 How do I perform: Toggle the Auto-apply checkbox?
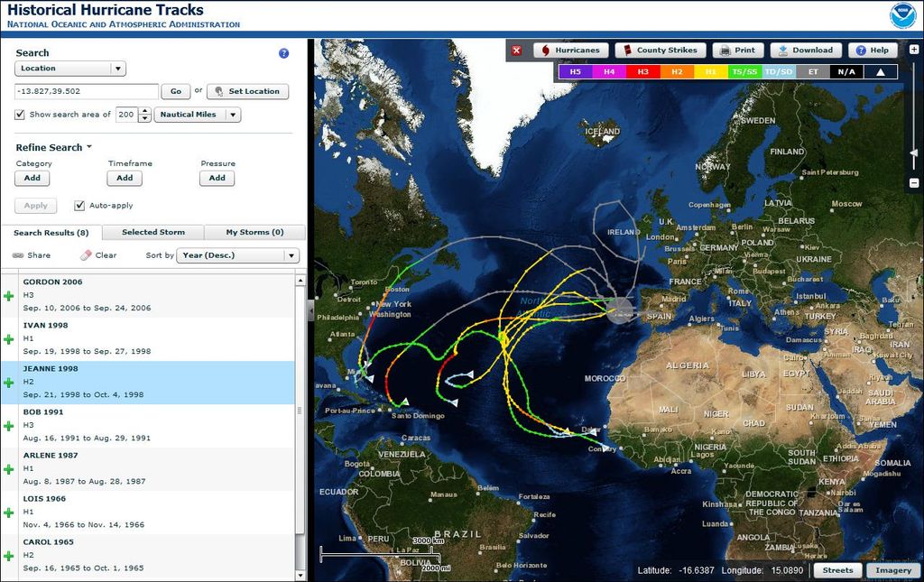click(79, 205)
